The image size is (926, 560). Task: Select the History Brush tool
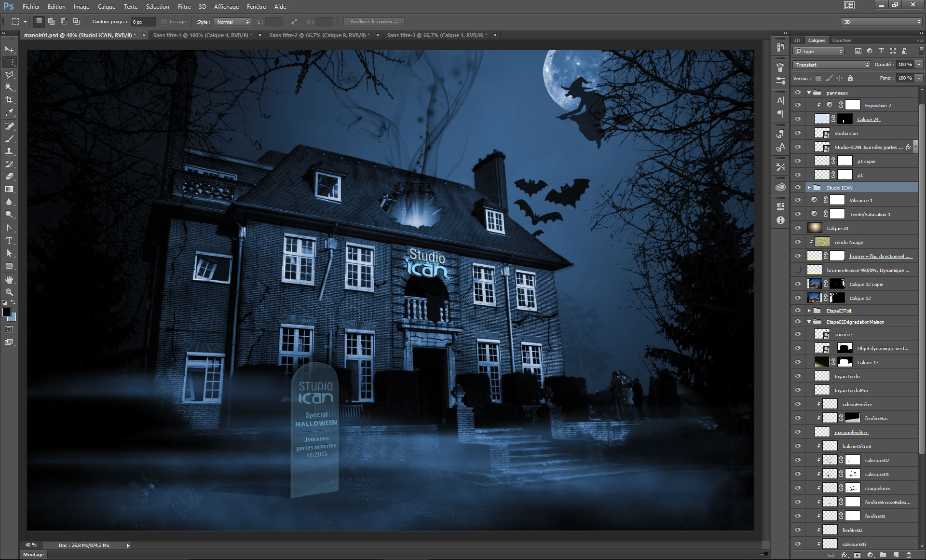click(9, 164)
